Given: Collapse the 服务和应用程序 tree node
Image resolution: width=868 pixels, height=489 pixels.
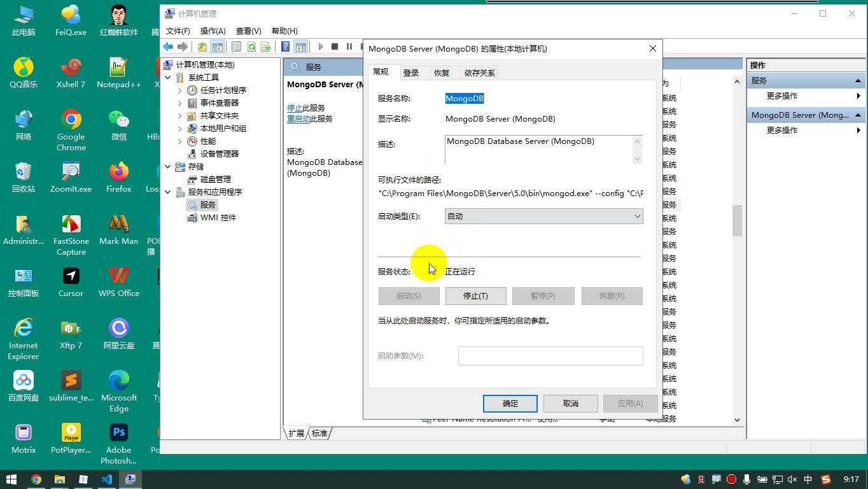Looking at the screenshot, I should click(x=168, y=192).
